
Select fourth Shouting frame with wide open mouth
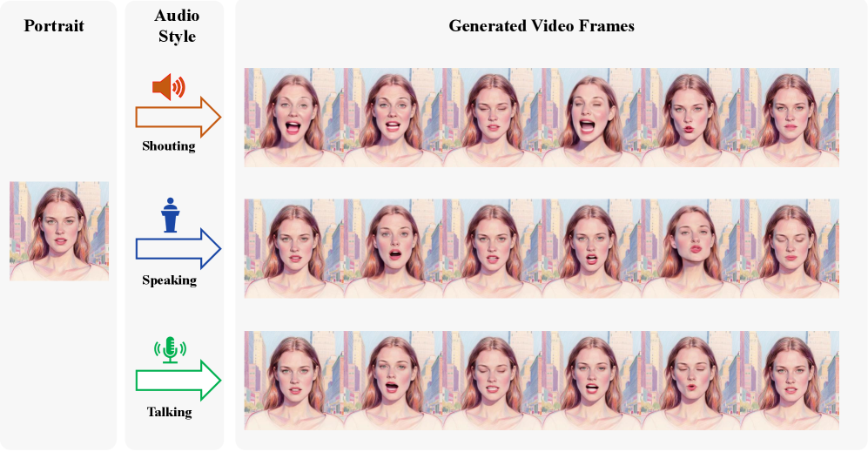591,118
